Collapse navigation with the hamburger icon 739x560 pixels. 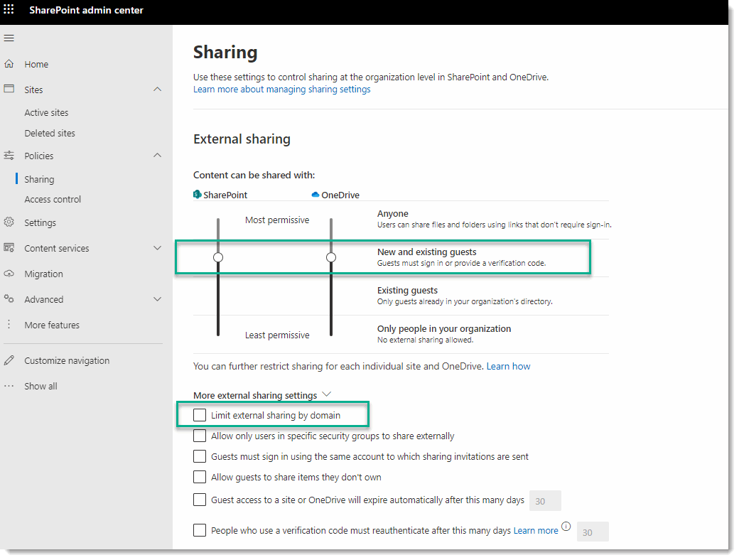(x=9, y=38)
